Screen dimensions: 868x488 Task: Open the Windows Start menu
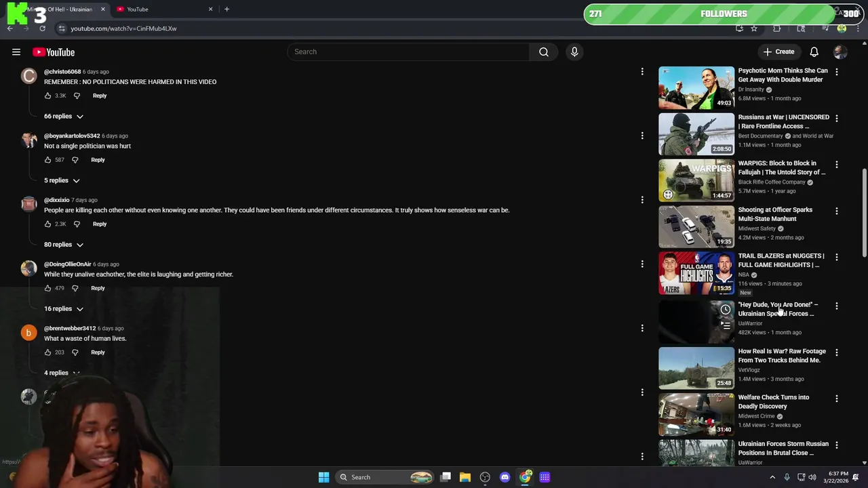pyautogui.click(x=323, y=477)
